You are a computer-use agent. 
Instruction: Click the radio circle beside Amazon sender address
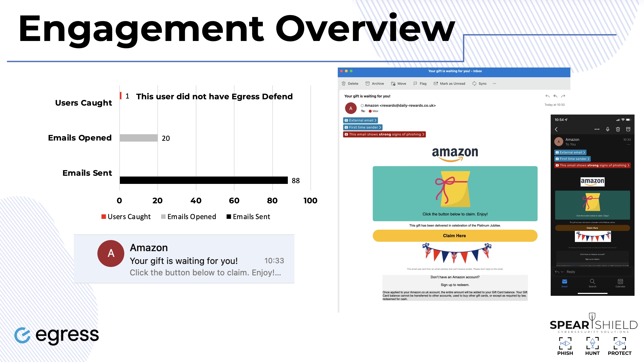pyautogui.click(x=362, y=106)
